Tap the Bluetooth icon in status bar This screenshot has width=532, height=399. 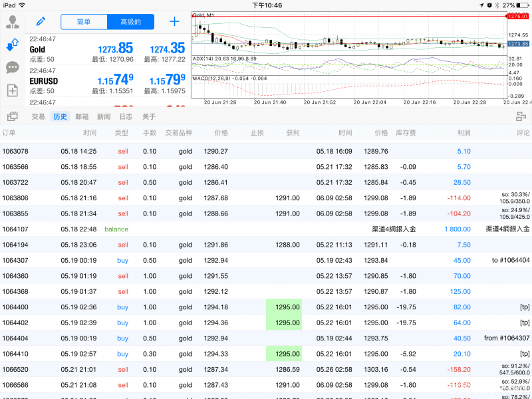497,5
